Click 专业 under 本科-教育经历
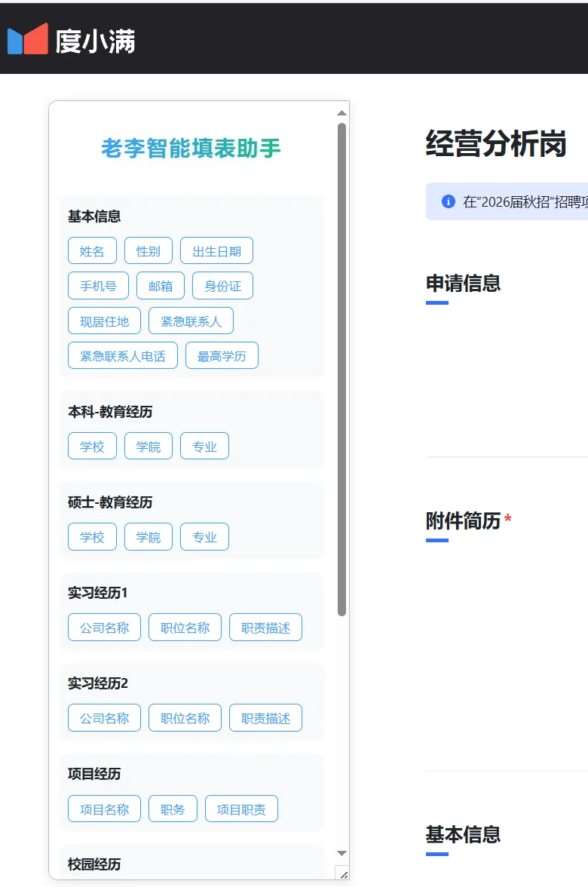 (205, 446)
